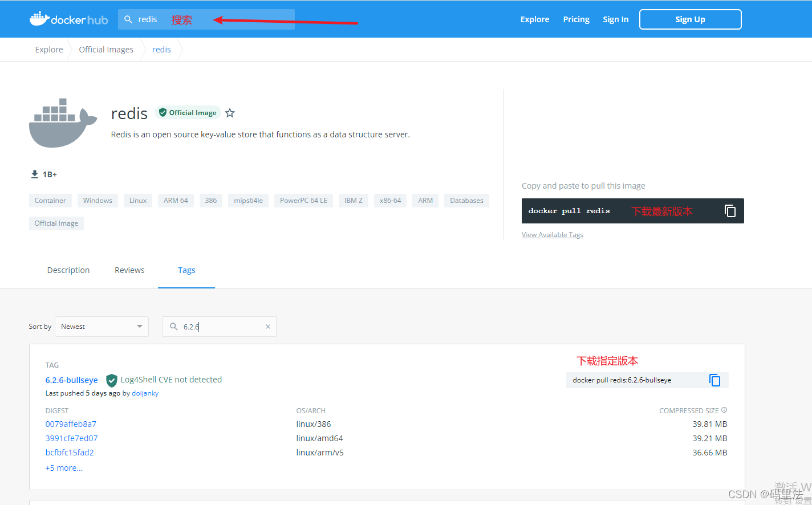Click the linux/386 architecture entry
This screenshot has width=812, height=505.
pyautogui.click(x=314, y=424)
